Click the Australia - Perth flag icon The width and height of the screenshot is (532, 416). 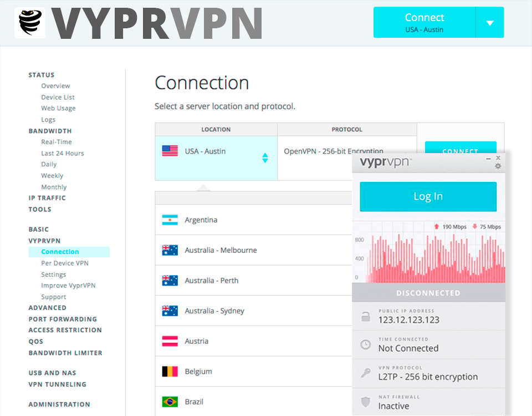[170, 280]
